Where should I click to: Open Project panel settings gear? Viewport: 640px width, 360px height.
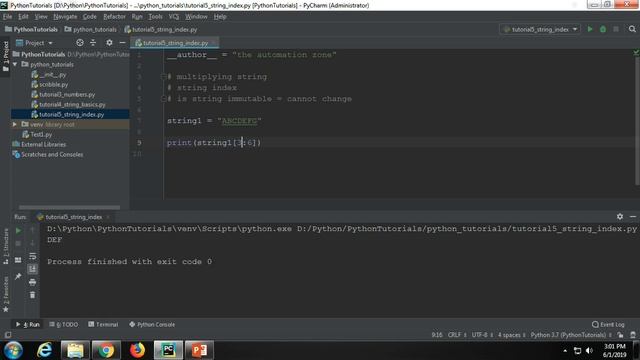(x=109, y=42)
